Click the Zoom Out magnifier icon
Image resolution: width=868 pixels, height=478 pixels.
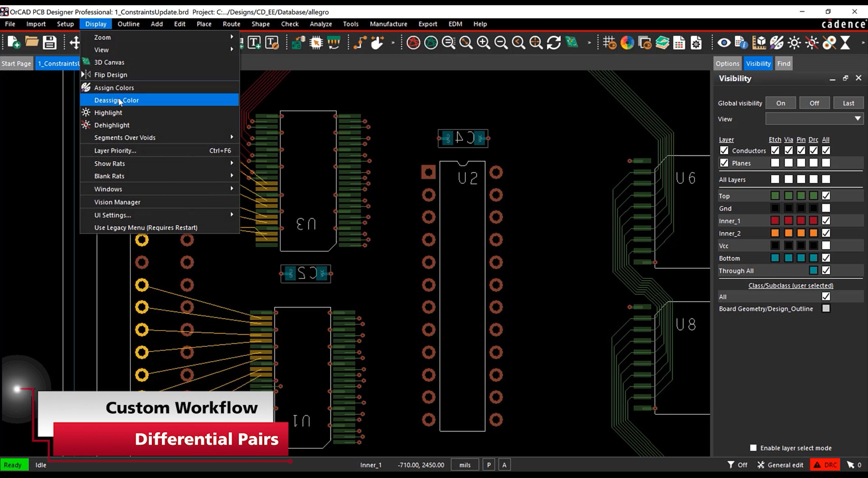pyautogui.click(x=501, y=43)
